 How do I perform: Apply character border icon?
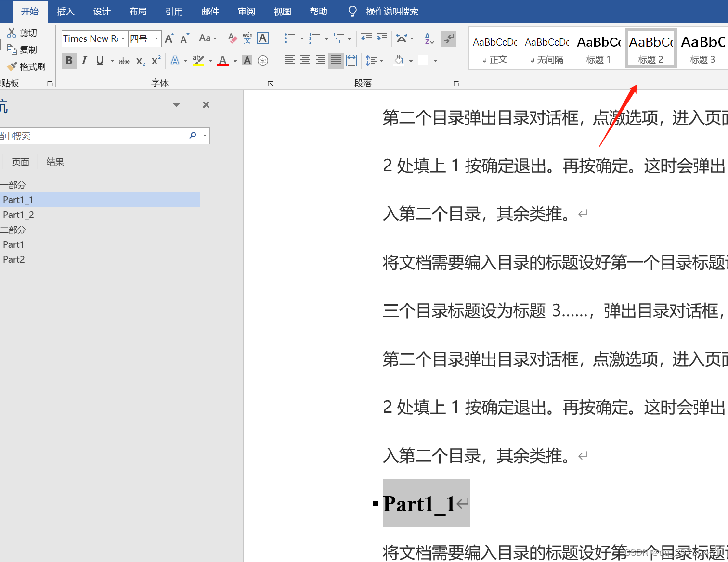[x=263, y=38]
